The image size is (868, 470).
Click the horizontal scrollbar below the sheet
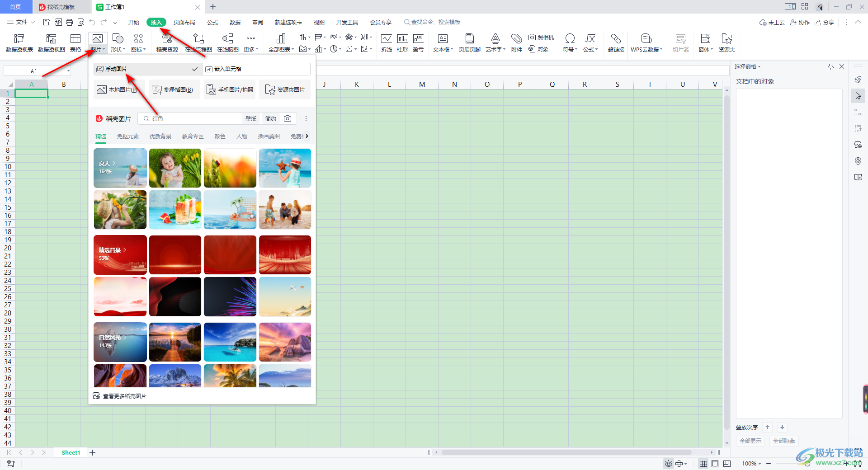pos(566,452)
